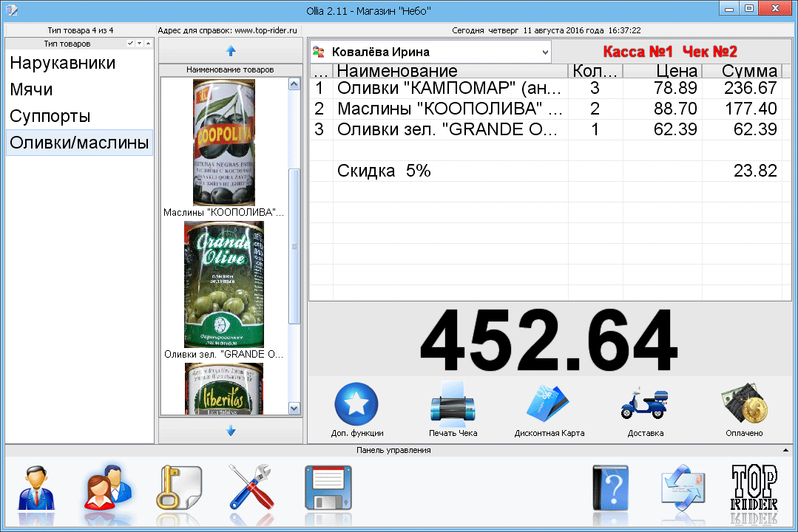Click the Наименование товаров panel header
The width and height of the screenshot is (798, 532).
(230, 69)
